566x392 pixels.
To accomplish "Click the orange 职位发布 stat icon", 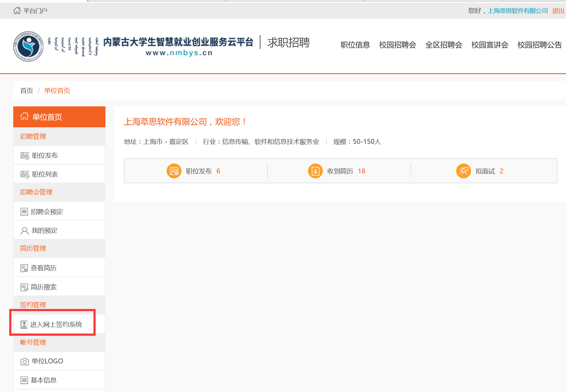I will [174, 171].
